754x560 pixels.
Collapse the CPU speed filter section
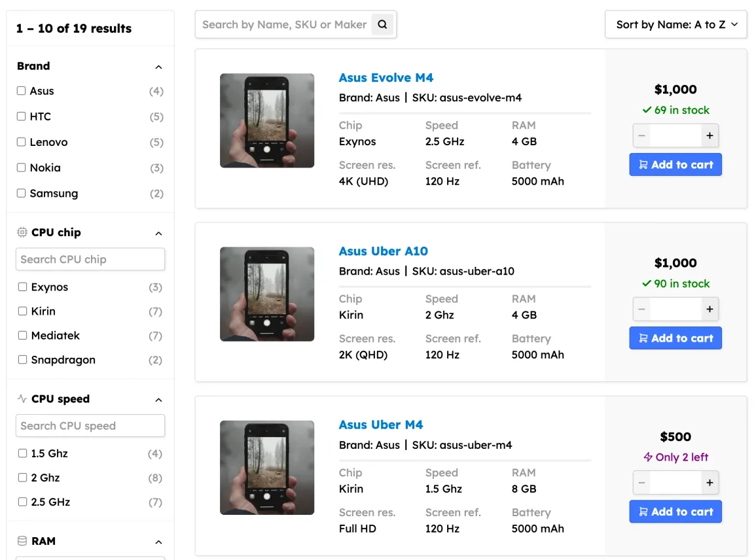click(x=158, y=400)
